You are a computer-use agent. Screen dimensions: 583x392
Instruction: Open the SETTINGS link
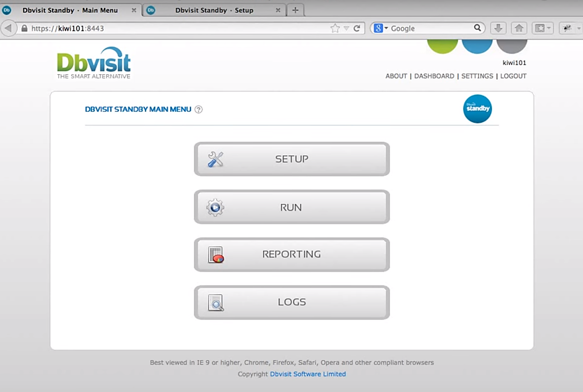477,76
